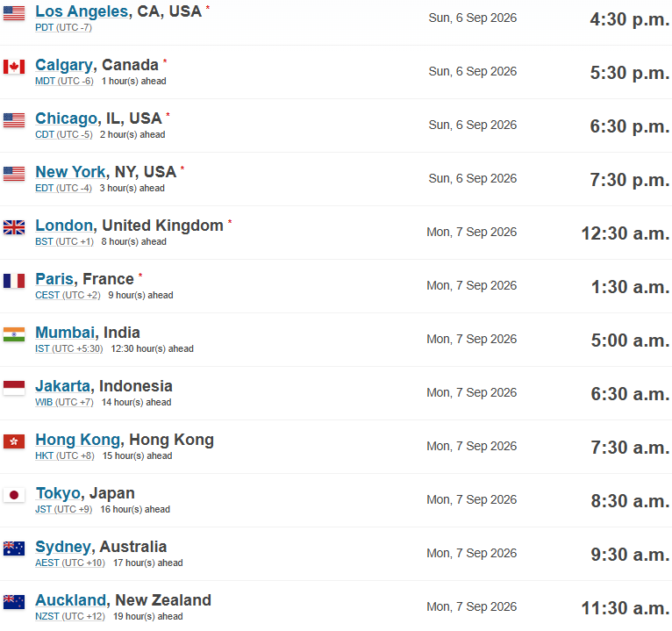This screenshot has height=631, width=672.
Task: Select the 7:30 a.m. Hong Kong time
Action: pos(630,448)
